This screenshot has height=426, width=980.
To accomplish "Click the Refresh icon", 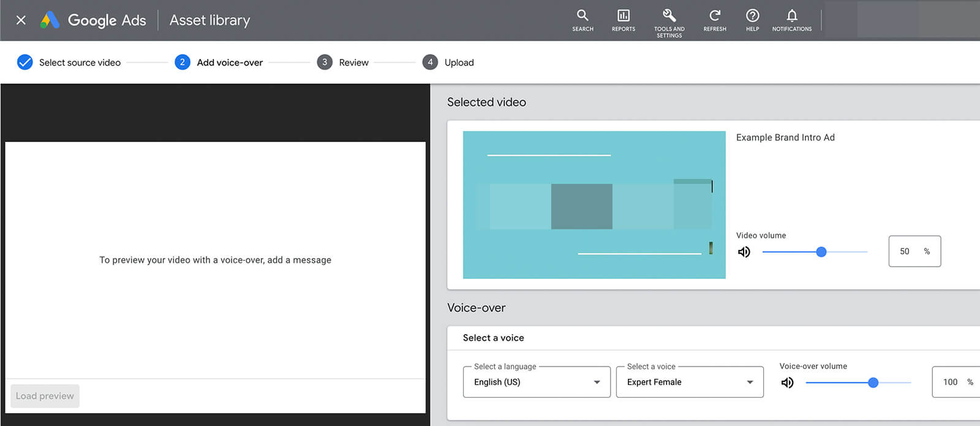I will tap(715, 15).
